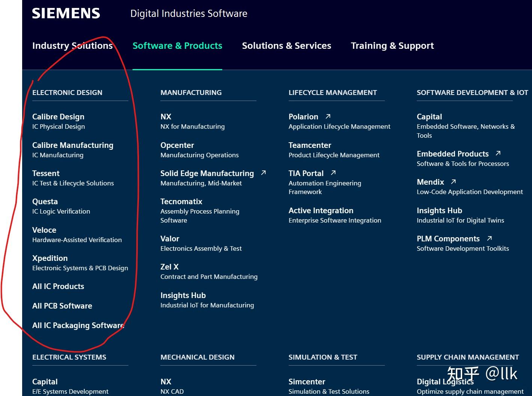Open the Training & Support menu
The width and height of the screenshot is (532, 396).
tap(392, 45)
